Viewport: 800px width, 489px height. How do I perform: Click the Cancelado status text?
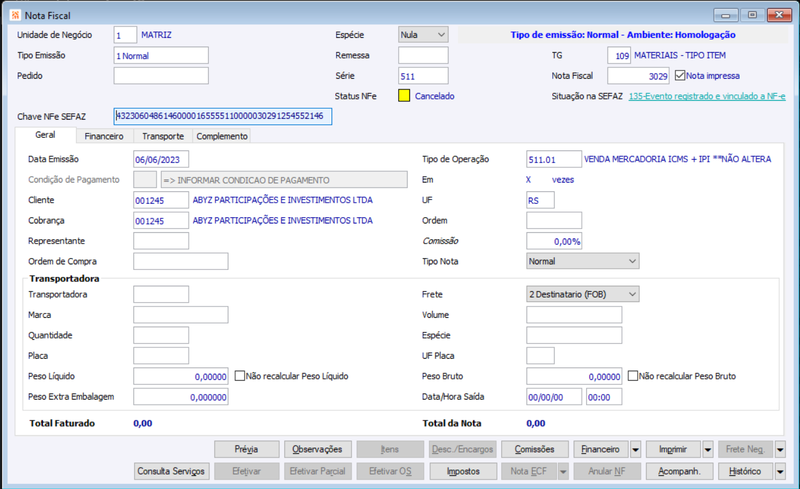(435, 96)
